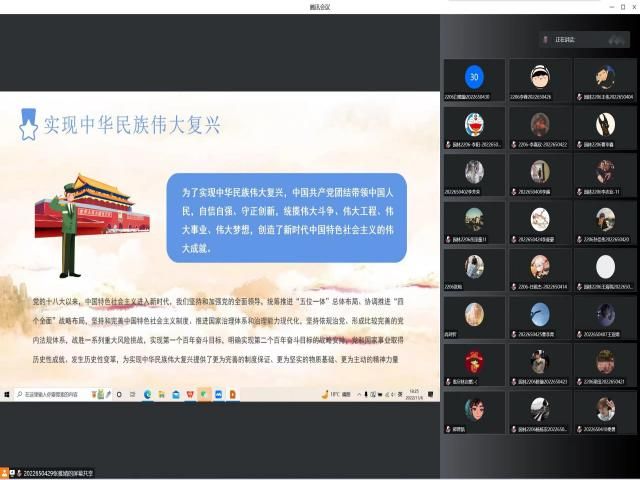Screen dimensions: 640x480
Task: Click Cortana circle icon in shared taskbar
Action: 119,394
